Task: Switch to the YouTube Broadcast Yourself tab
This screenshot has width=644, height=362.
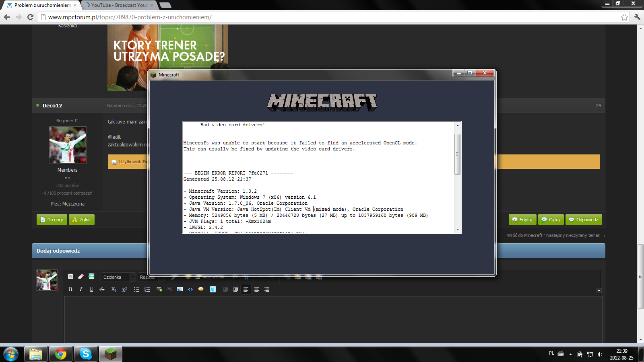Action: point(119,5)
